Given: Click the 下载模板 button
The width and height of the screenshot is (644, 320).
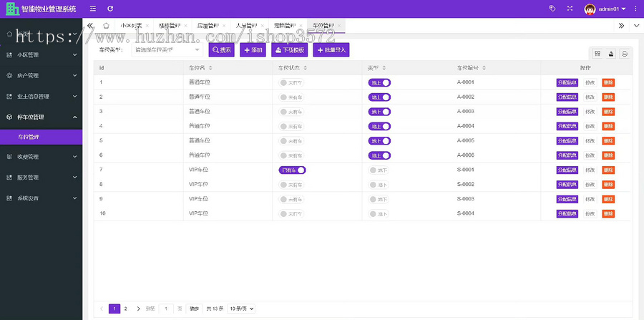Looking at the screenshot, I should 290,50.
